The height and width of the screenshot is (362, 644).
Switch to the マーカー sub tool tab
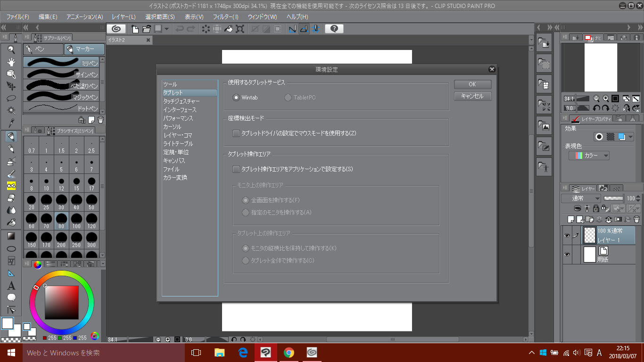pos(84,49)
